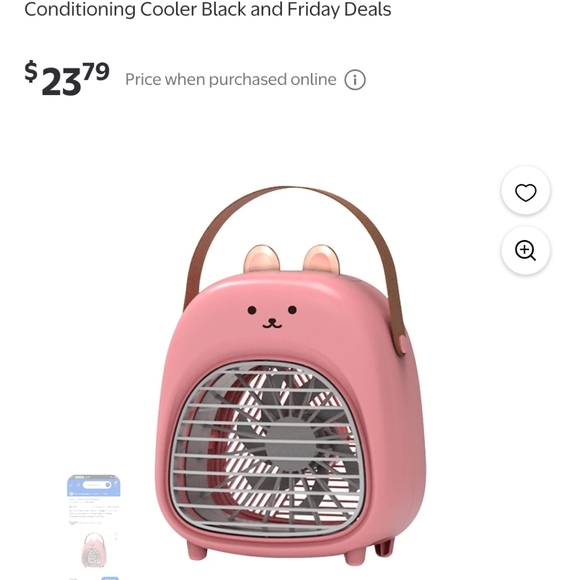Tap the mini fan picture inside preview thumbnail

(94, 550)
